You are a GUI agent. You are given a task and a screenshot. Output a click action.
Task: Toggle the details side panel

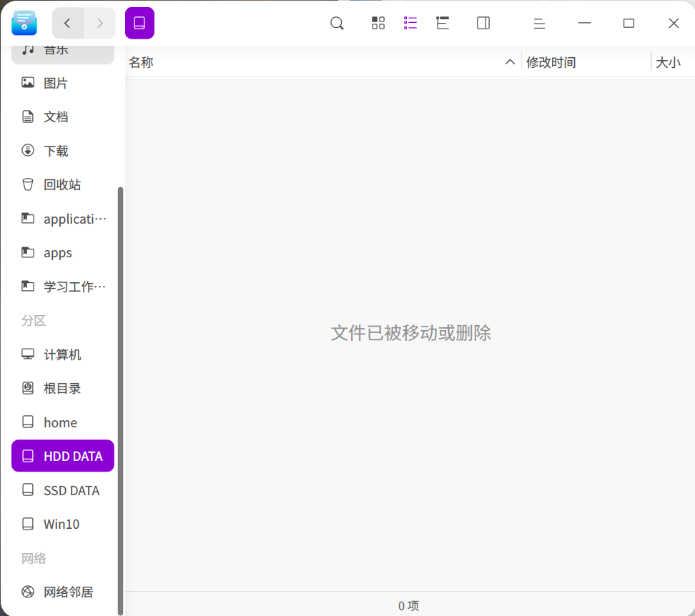point(483,23)
